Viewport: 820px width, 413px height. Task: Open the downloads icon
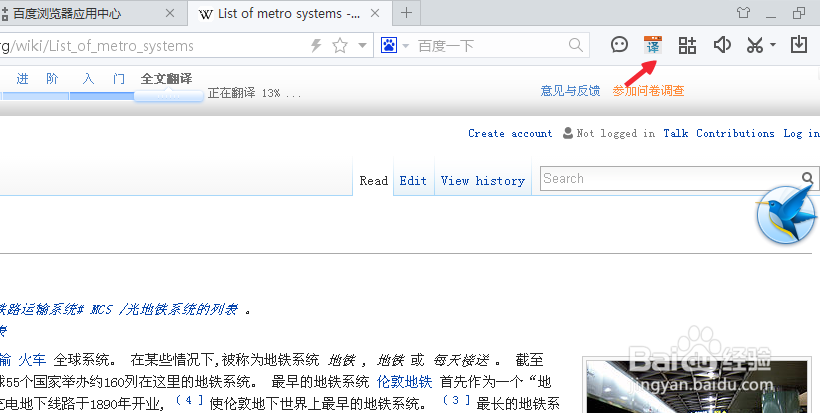pos(799,45)
